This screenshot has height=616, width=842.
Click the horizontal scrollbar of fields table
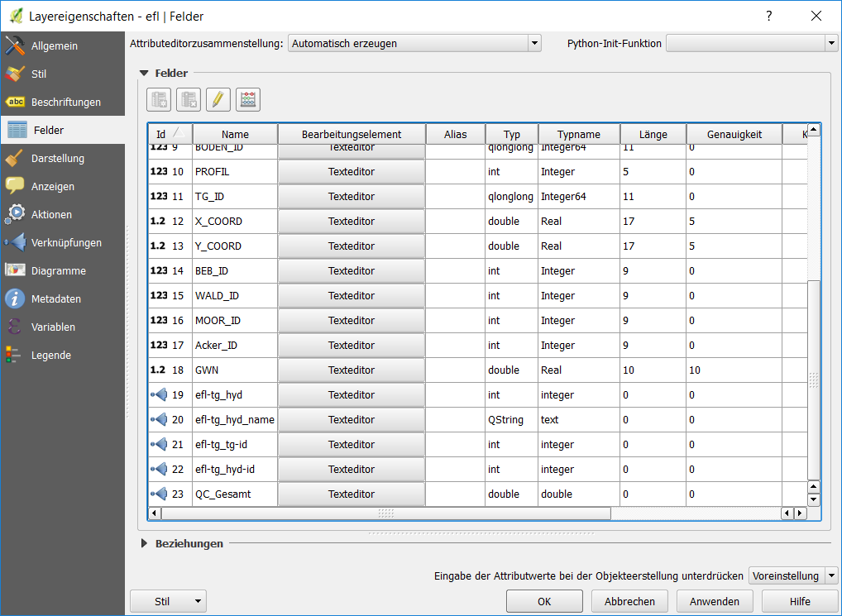[x=385, y=513]
